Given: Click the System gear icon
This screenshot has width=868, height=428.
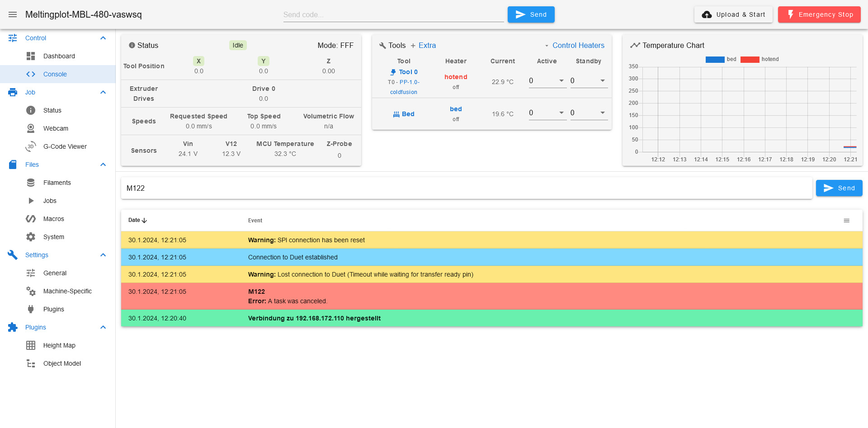Looking at the screenshot, I should point(31,237).
